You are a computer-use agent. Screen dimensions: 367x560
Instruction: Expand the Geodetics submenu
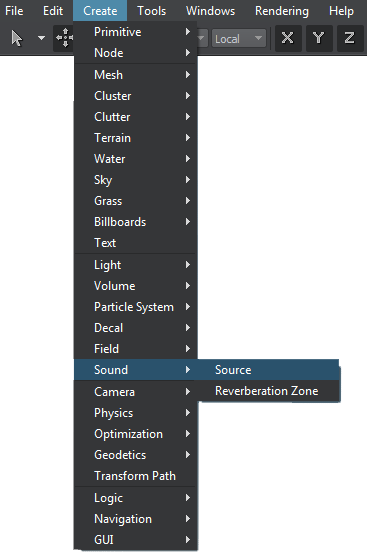pos(136,455)
